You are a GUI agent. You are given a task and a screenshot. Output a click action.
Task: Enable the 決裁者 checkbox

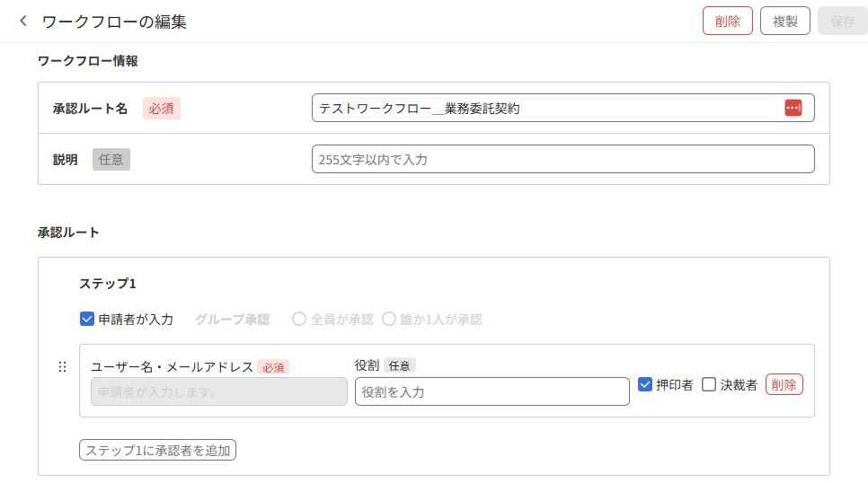pos(709,384)
